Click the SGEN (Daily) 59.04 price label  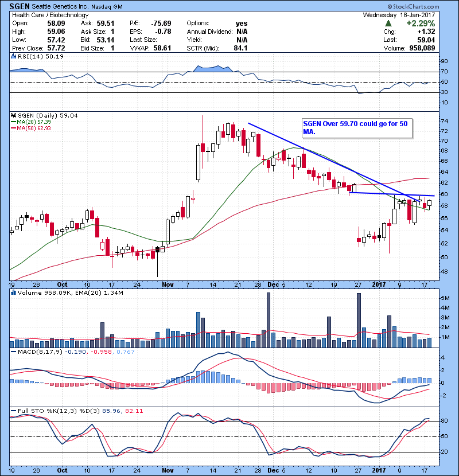[x=48, y=116]
